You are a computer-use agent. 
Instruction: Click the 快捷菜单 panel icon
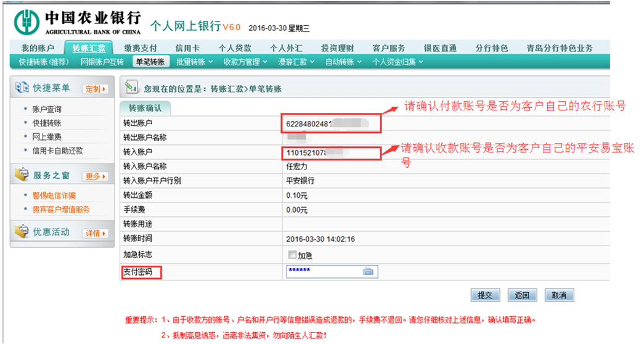coord(22,88)
